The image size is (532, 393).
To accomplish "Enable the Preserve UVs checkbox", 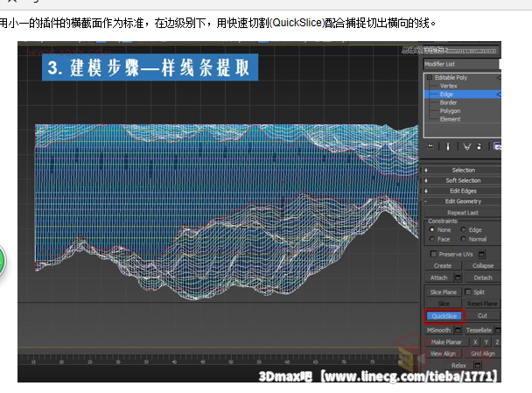I will [431, 254].
